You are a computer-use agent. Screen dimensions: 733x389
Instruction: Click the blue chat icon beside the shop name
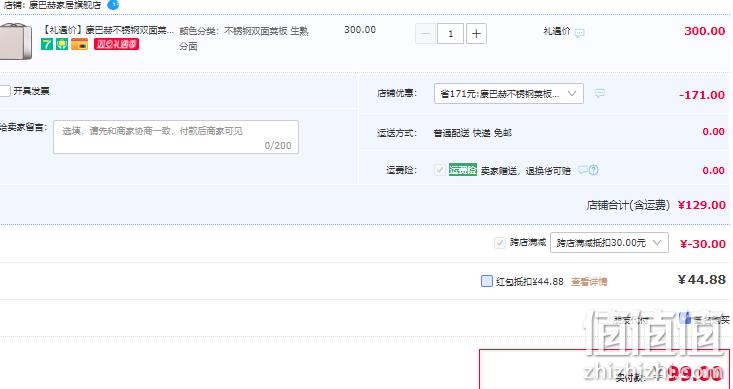[x=113, y=5]
